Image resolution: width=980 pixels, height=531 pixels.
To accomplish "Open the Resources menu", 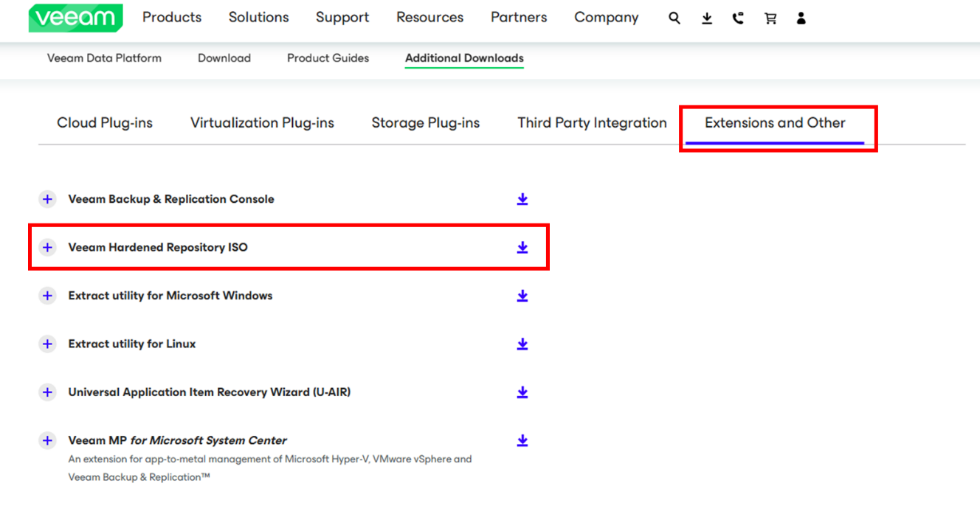I will (x=430, y=17).
